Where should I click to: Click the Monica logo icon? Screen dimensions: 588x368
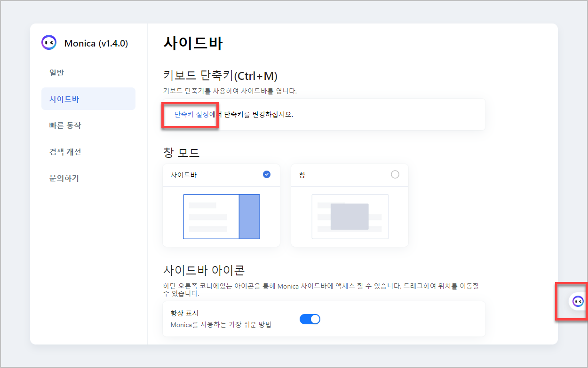(x=49, y=43)
